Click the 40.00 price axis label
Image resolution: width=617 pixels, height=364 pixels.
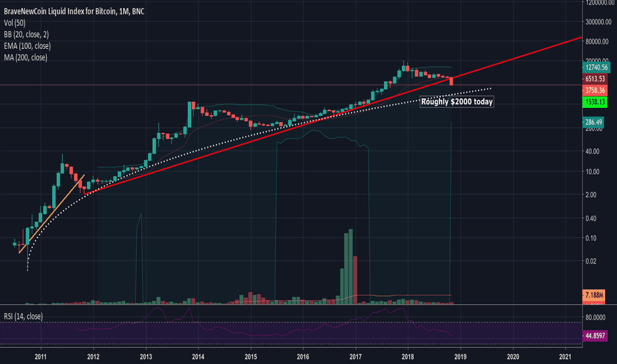[x=593, y=151]
